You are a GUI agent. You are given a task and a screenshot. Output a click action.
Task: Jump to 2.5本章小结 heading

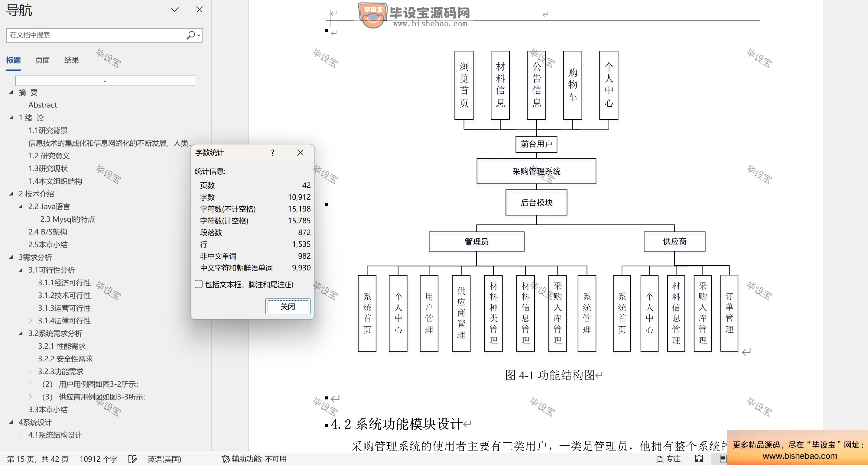[48, 244]
